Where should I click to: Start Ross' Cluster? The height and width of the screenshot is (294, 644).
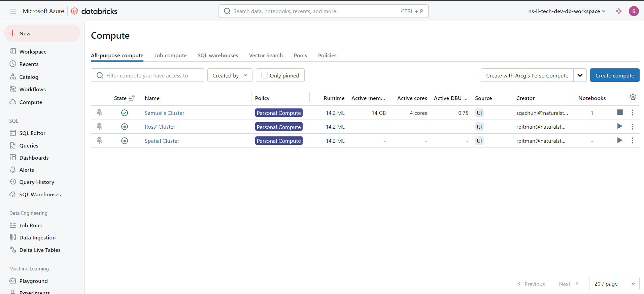coord(620,126)
